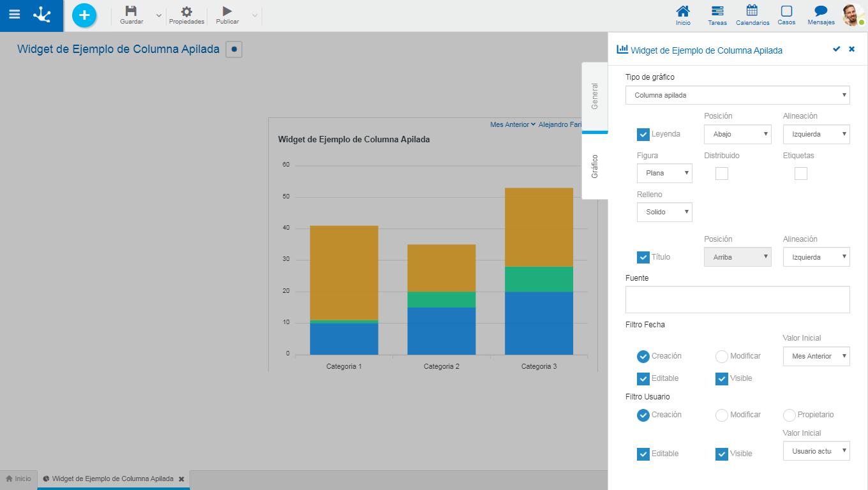The image size is (868, 490).
Task: Click the Fuente input field
Action: [738, 300]
